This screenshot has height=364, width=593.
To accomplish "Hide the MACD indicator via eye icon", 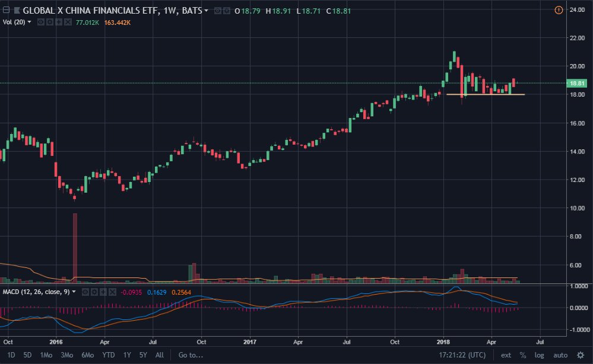I will (85, 292).
